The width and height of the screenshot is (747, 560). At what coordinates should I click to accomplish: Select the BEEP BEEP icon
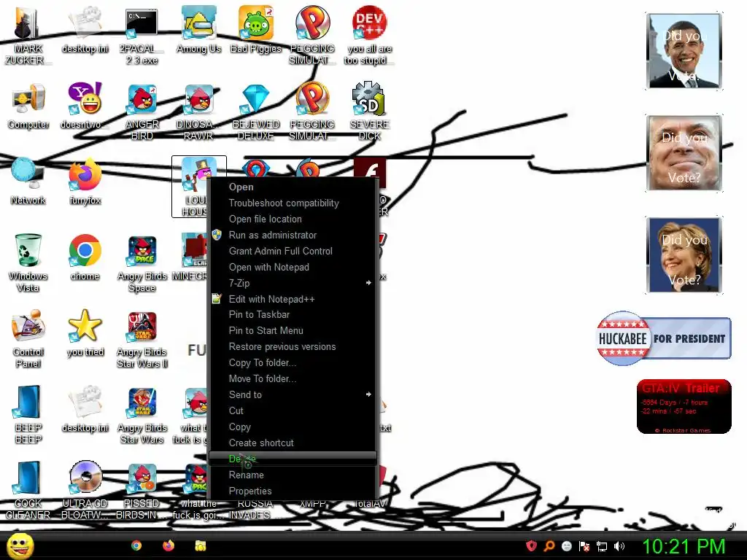(x=28, y=414)
